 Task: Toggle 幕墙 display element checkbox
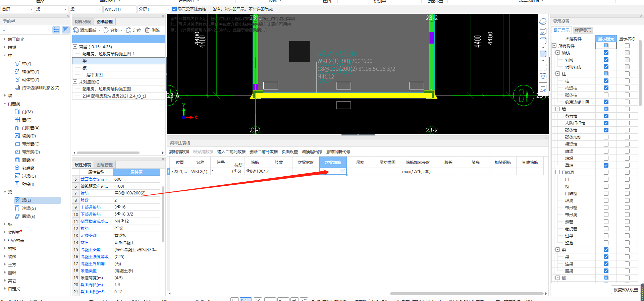pyautogui.click(x=606, y=165)
